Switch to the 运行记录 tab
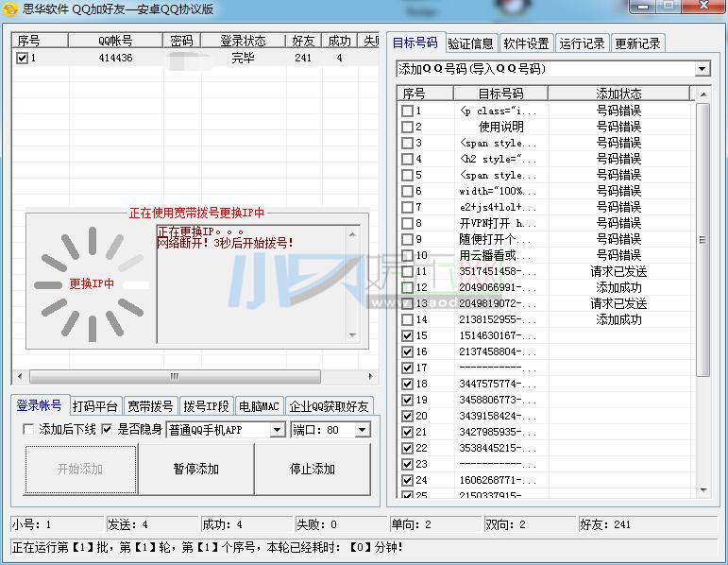 point(582,43)
